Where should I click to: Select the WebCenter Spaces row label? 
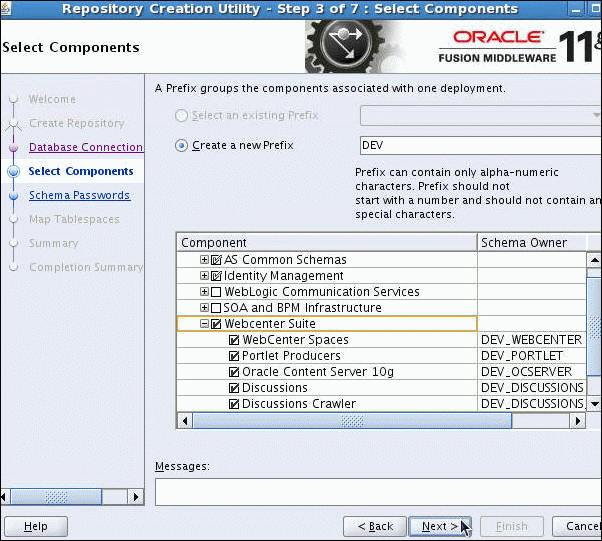pos(296,340)
